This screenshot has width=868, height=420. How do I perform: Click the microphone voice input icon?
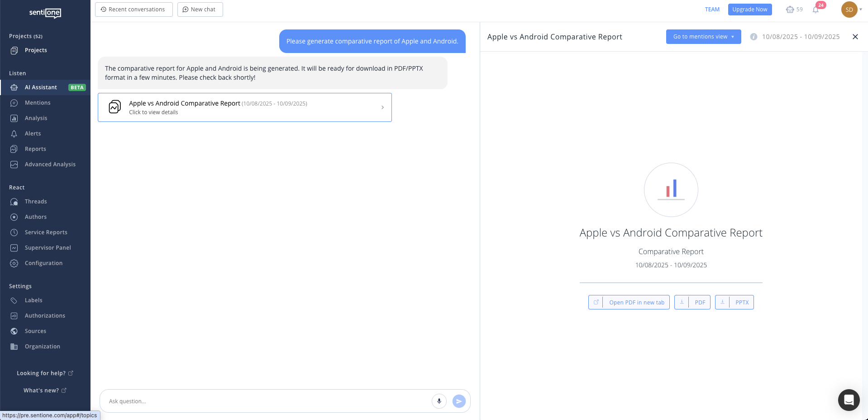coord(439,401)
